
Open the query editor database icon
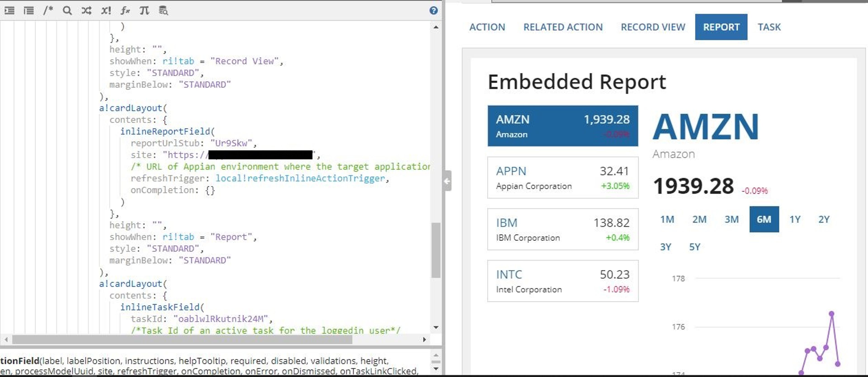[x=163, y=11]
